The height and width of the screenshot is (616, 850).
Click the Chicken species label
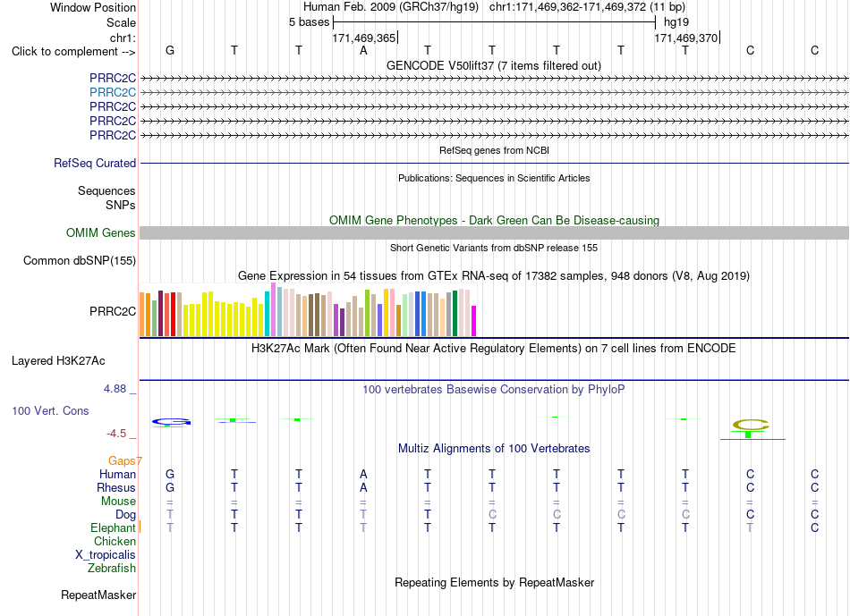point(115,541)
